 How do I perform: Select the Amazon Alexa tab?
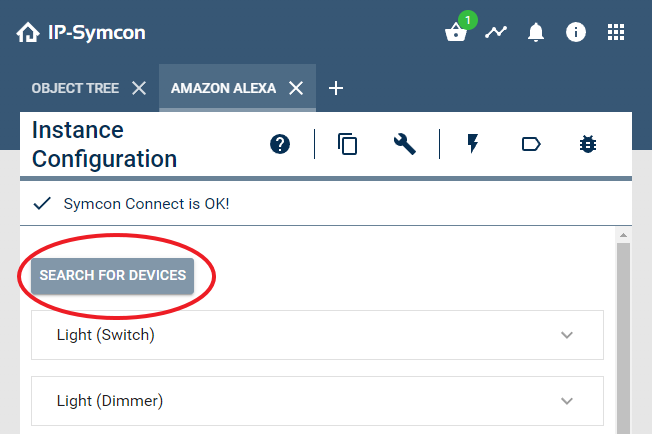click(223, 88)
